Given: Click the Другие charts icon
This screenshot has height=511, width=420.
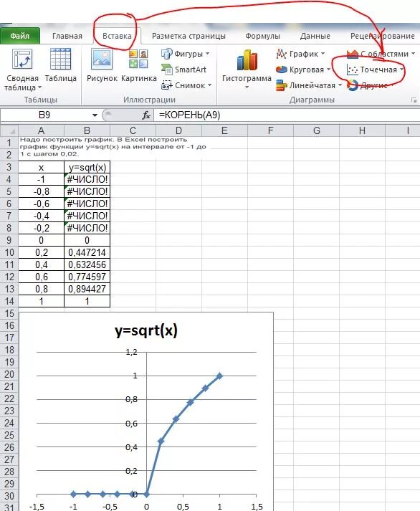Looking at the screenshot, I should [353, 85].
